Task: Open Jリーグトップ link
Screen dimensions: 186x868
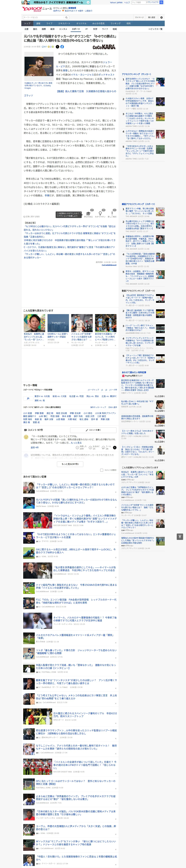Action: tap(93, 390)
